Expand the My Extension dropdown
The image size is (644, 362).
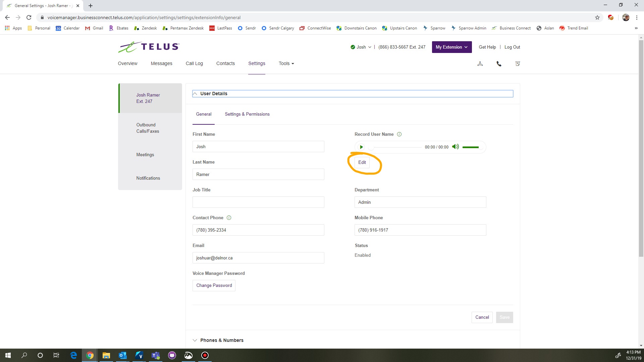click(x=451, y=47)
